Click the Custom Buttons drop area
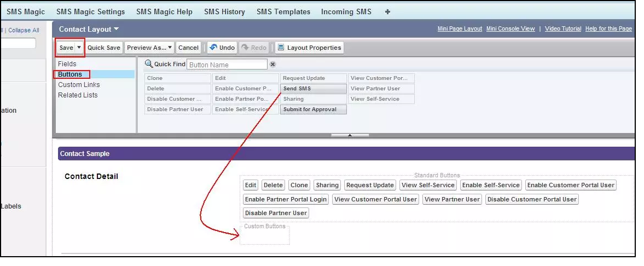The height and width of the screenshot is (266, 644). pyautogui.click(x=265, y=235)
